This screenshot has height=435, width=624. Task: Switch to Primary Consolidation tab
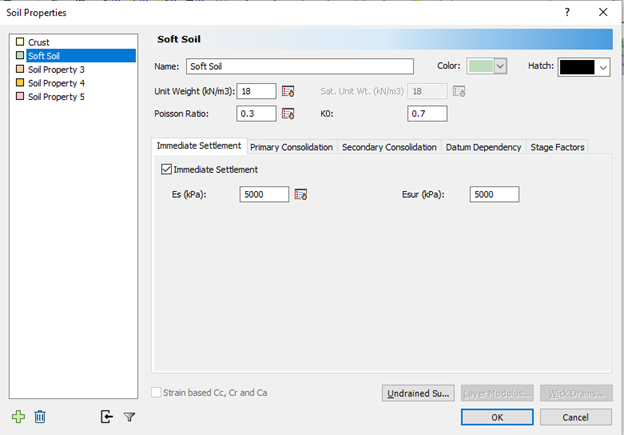[x=291, y=147]
